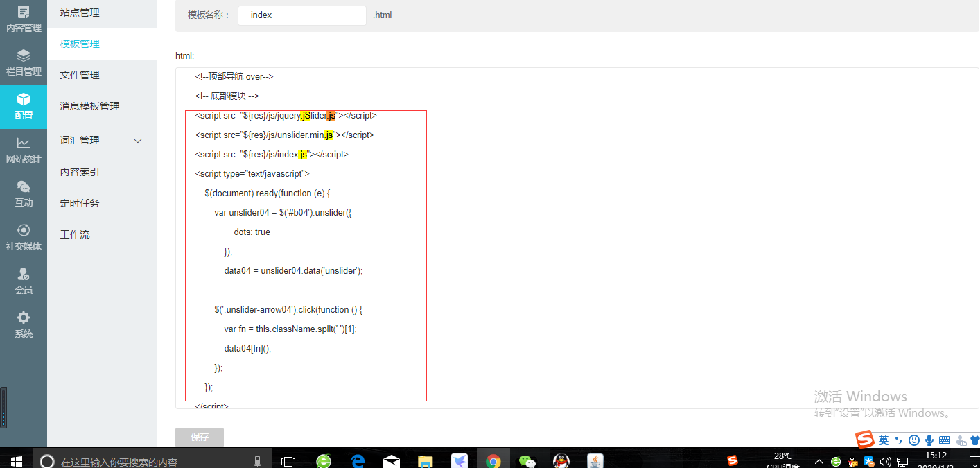Open 社交媒体 section
Image resolution: width=980 pixels, height=468 pixels.
pos(24,237)
